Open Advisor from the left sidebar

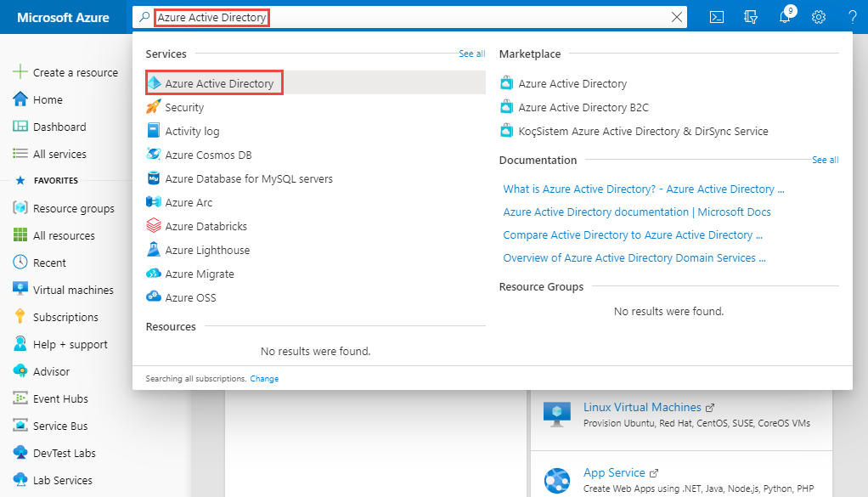[x=48, y=371]
